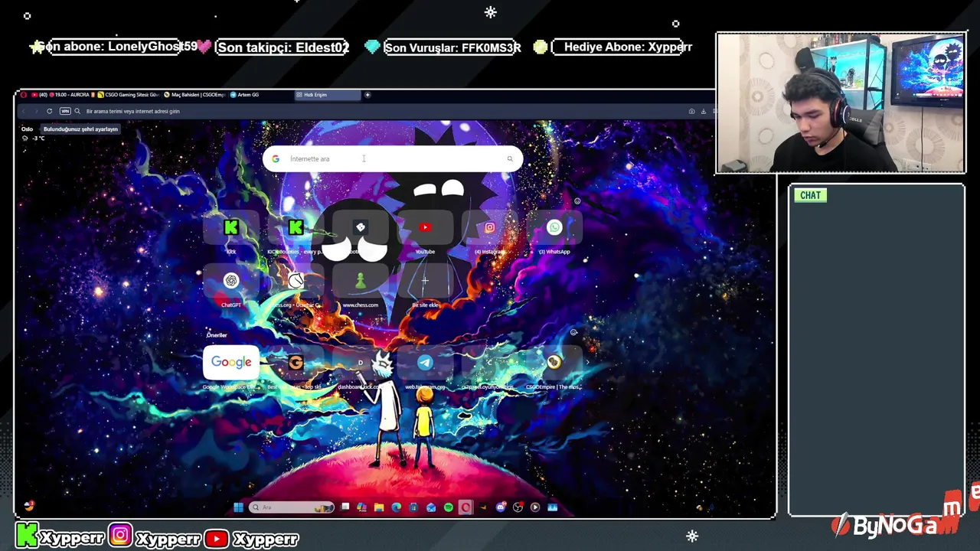
Task: Open the OBS Studio taskbar icon
Action: pyautogui.click(x=518, y=507)
